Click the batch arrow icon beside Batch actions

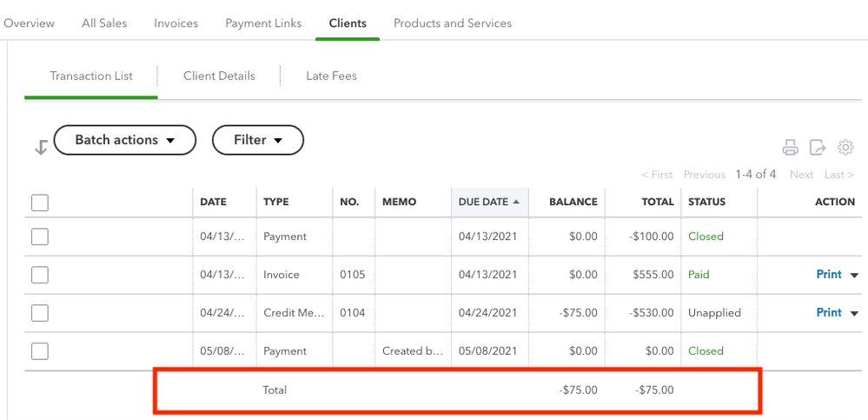coord(40,148)
